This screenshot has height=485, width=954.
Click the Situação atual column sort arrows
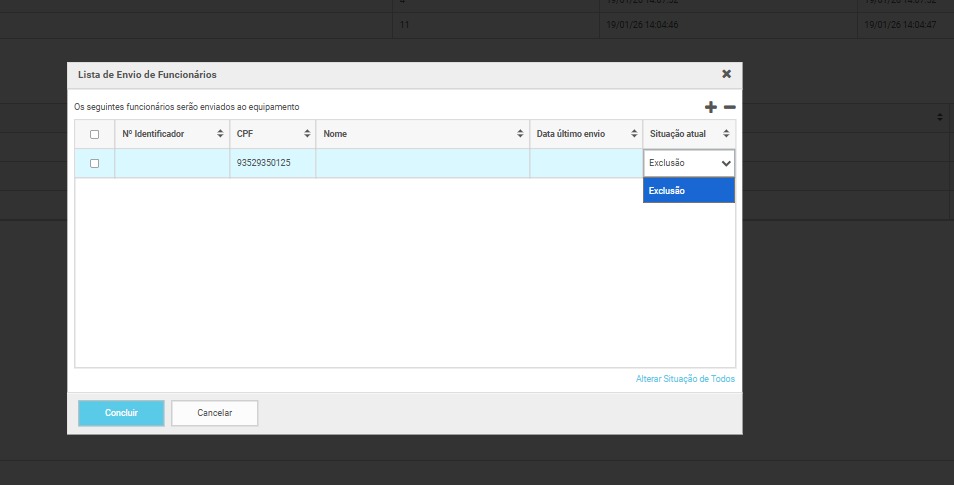tap(726, 134)
